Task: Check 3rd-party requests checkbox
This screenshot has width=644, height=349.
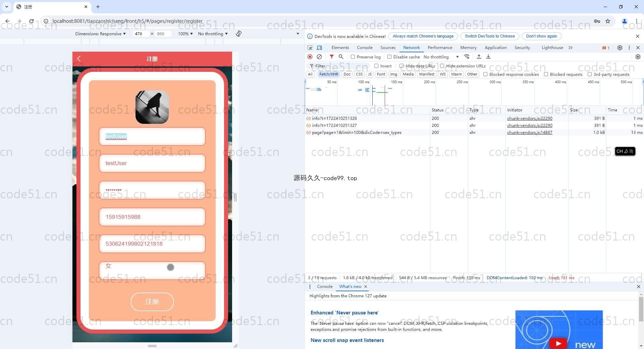Action: (x=590, y=74)
